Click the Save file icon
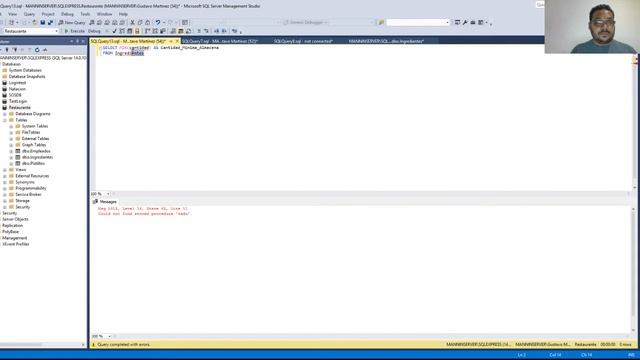Image resolution: width=640 pixels, height=360 pixels. click(x=42, y=22)
